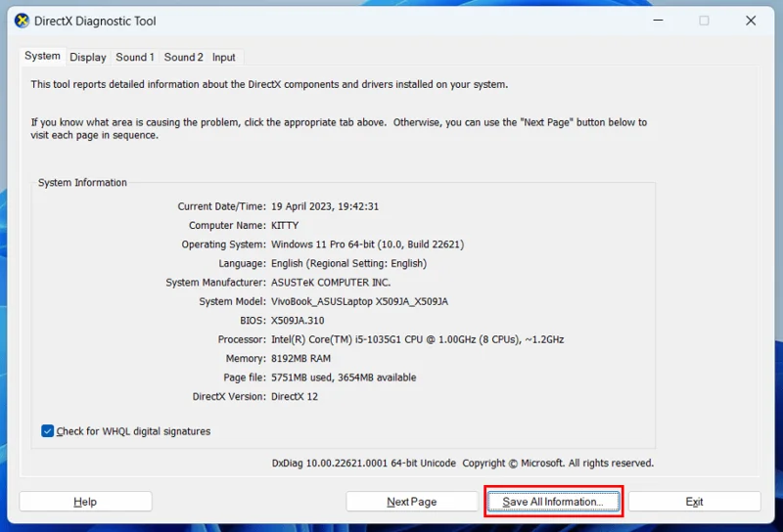
Task: Open the Display tab
Action: (88, 58)
